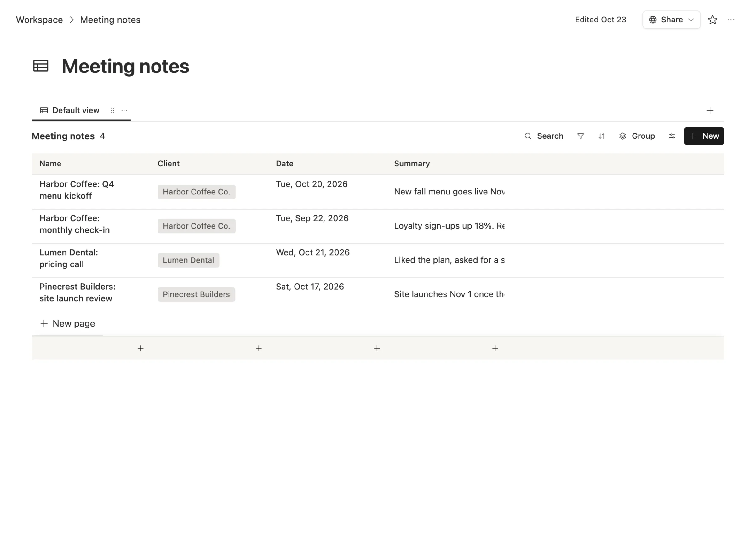This screenshot has width=756, height=539.
Task: Add calculation under the Client column
Action: [259, 348]
